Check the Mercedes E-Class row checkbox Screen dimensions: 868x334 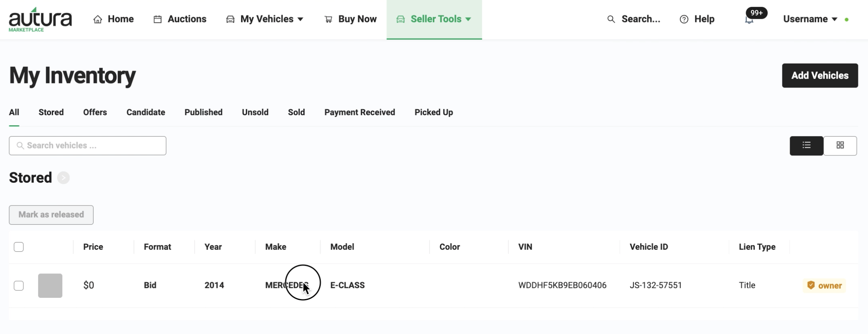click(19, 285)
